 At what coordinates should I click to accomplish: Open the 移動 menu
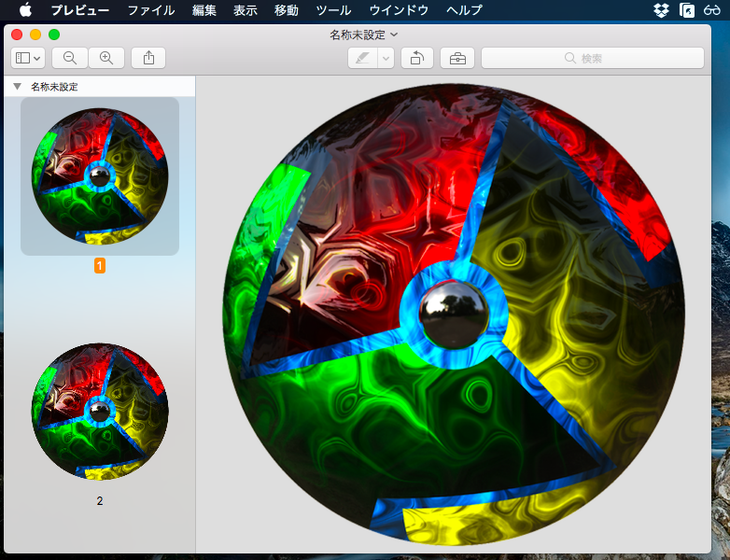pyautogui.click(x=287, y=9)
